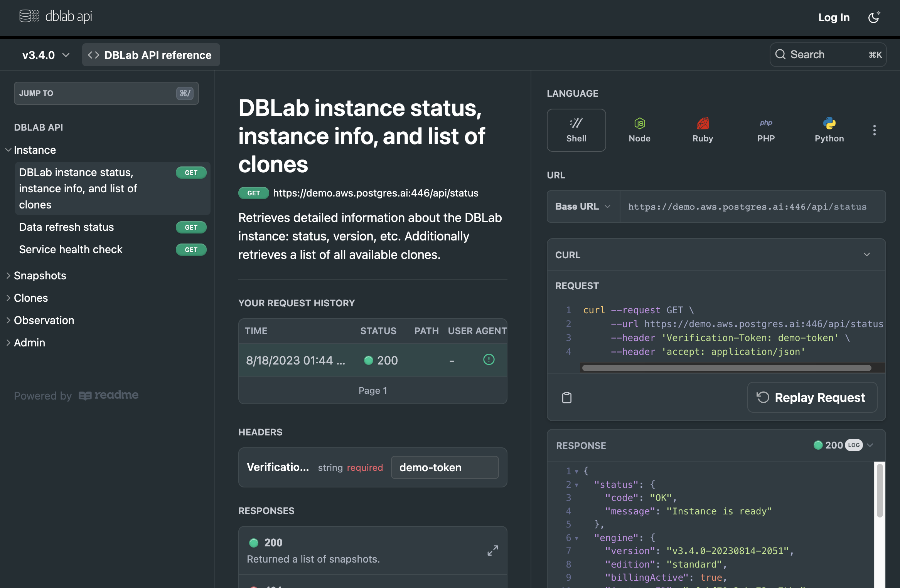This screenshot has width=900, height=588.
Task: Click the PATH column header
Action: click(426, 331)
